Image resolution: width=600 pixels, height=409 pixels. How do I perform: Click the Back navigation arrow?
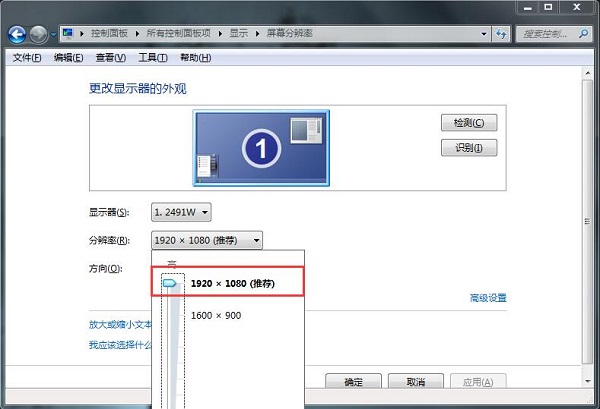coord(18,33)
